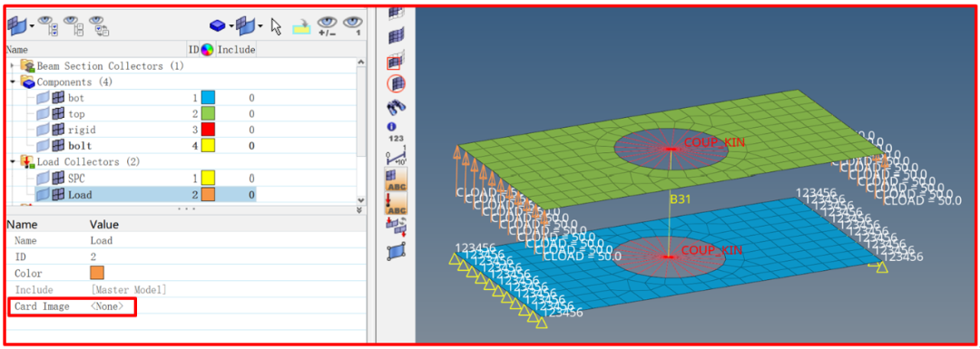
Task: Click the browser tree scrollbar down arrow
Action: tap(360, 200)
